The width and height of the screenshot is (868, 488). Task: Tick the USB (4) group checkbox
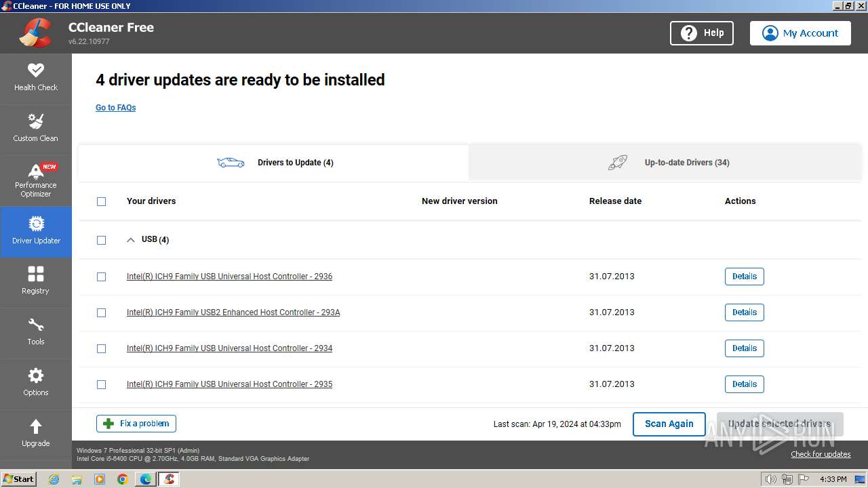click(102, 240)
